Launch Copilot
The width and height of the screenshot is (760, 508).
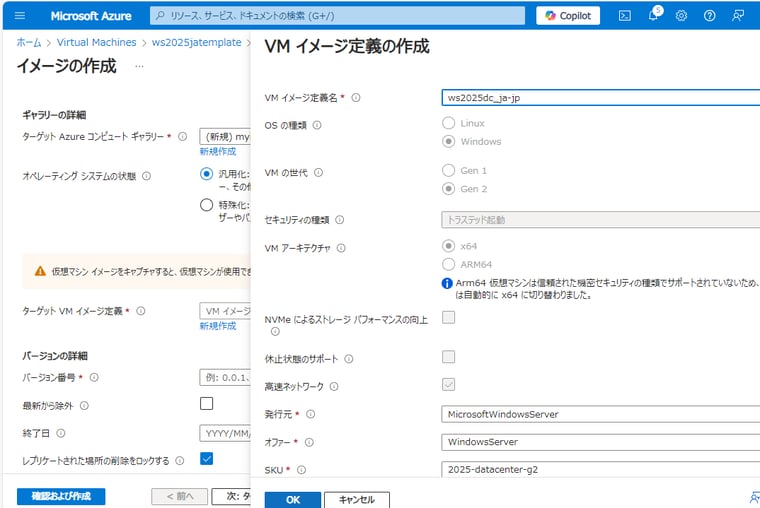568,16
